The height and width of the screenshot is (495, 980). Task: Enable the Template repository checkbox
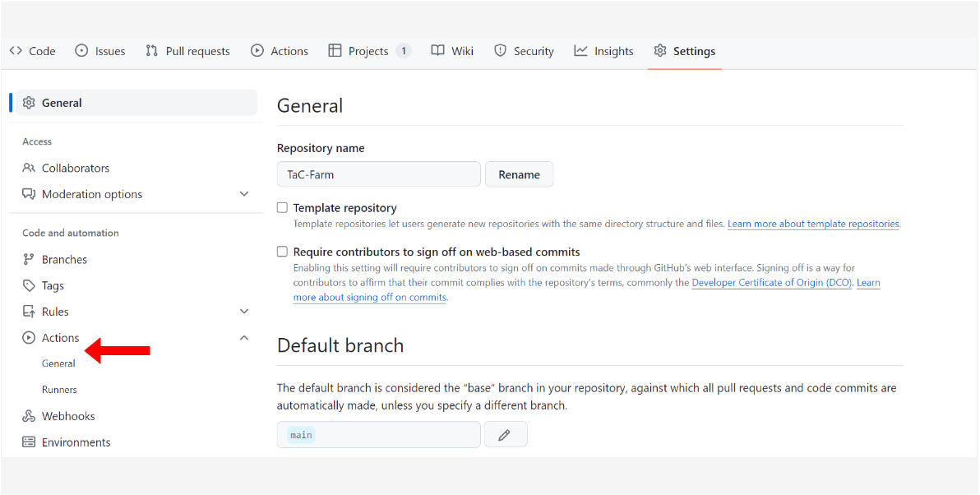283,207
